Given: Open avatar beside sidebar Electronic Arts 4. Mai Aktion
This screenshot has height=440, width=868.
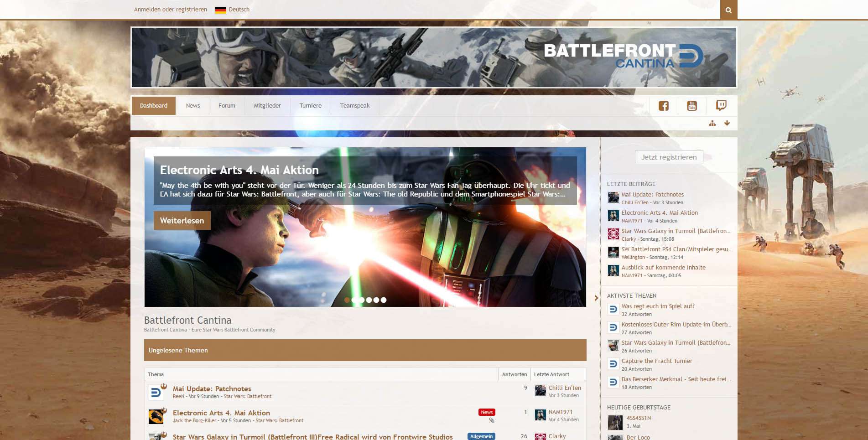Looking at the screenshot, I should pyautogui.click(x=613, y=216).
